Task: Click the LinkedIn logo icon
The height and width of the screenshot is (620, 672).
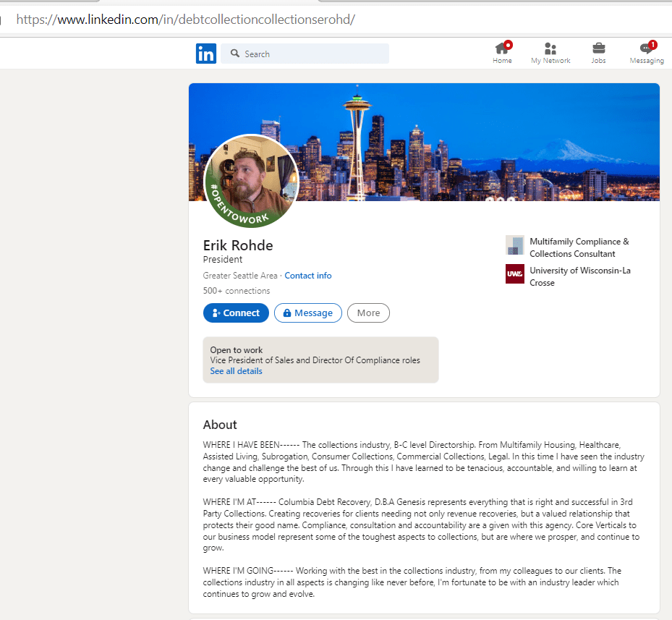Action: (x=205, y=54)
